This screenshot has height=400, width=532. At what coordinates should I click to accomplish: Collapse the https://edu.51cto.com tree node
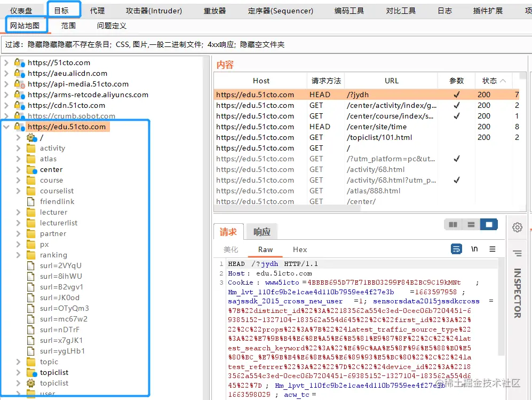(x=6, y=127)
